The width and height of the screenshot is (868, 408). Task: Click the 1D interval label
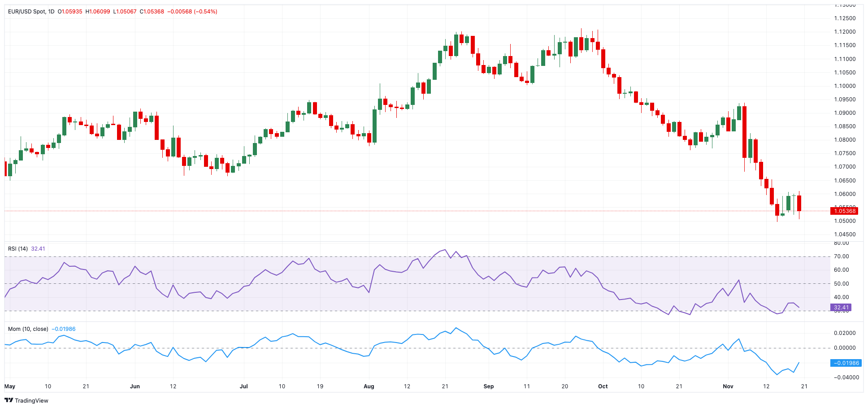pyautogui.click(x=51, y=12)
